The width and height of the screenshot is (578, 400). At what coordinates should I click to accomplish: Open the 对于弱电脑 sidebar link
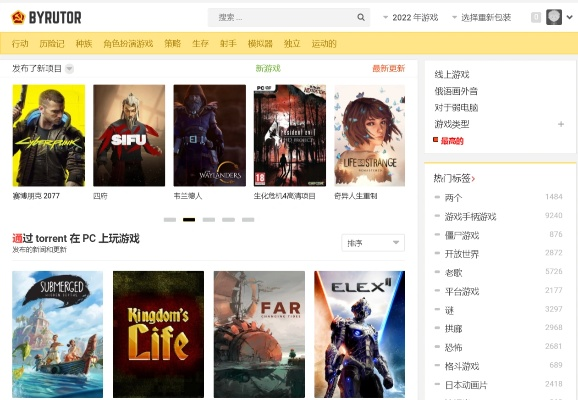point(456,108)
